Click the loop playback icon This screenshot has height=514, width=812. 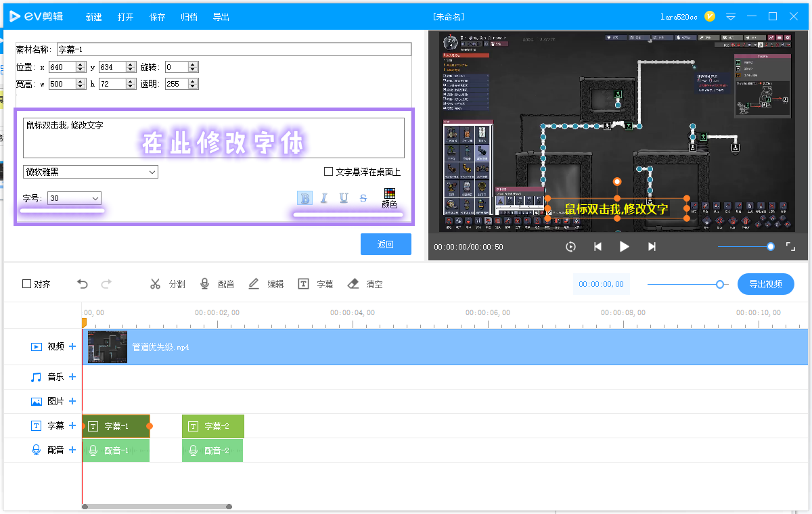click(570, 247)
